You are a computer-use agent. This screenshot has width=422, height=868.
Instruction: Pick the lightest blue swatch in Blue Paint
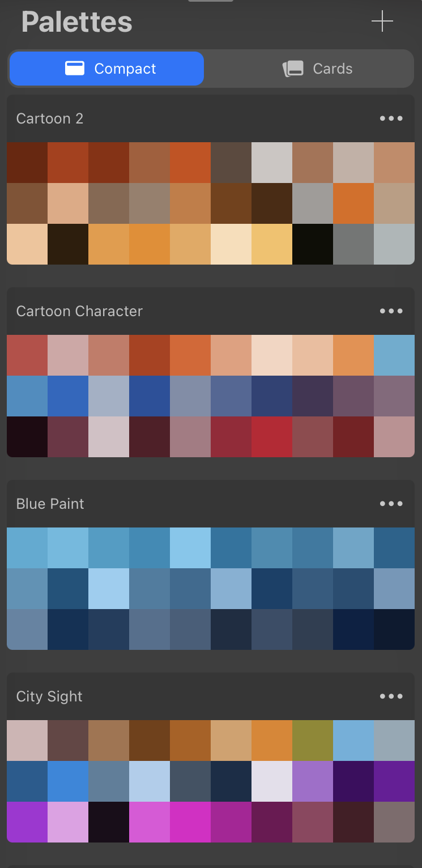point(109,589)
